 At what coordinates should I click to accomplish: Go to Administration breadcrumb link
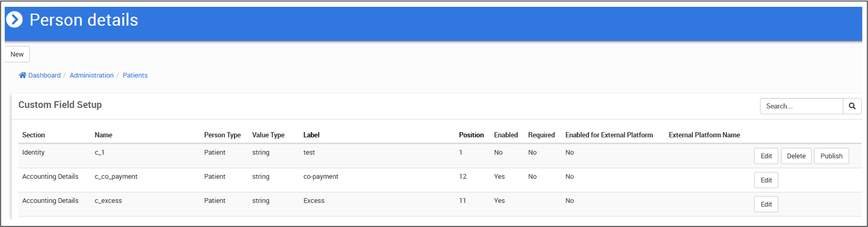point(91,75)
